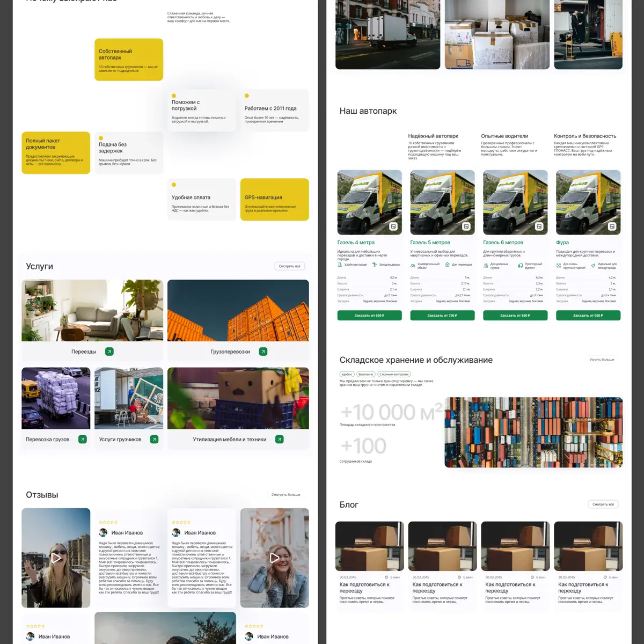Play the review video of woman in sunglasses
This screenshot has height=644, width=644.
click(x=56, y=558)
